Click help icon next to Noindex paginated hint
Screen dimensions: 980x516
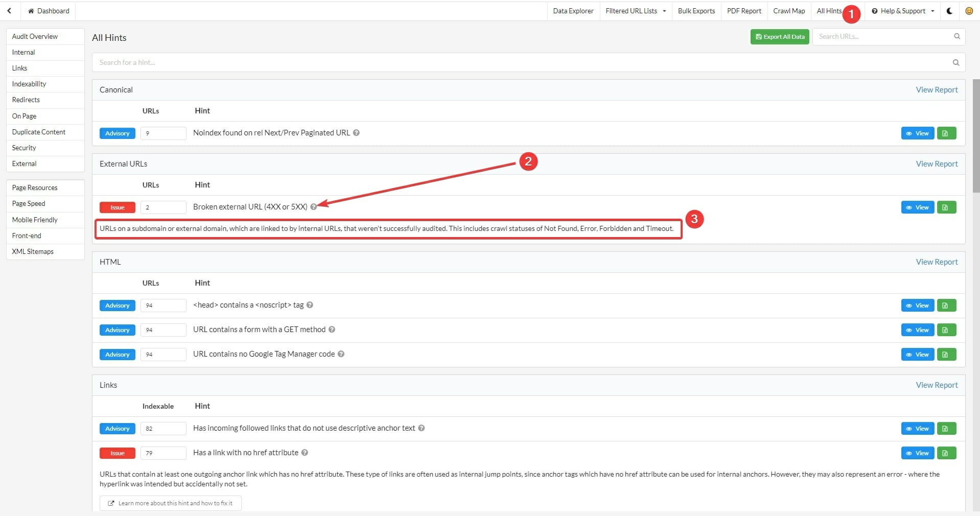[357, 133]
